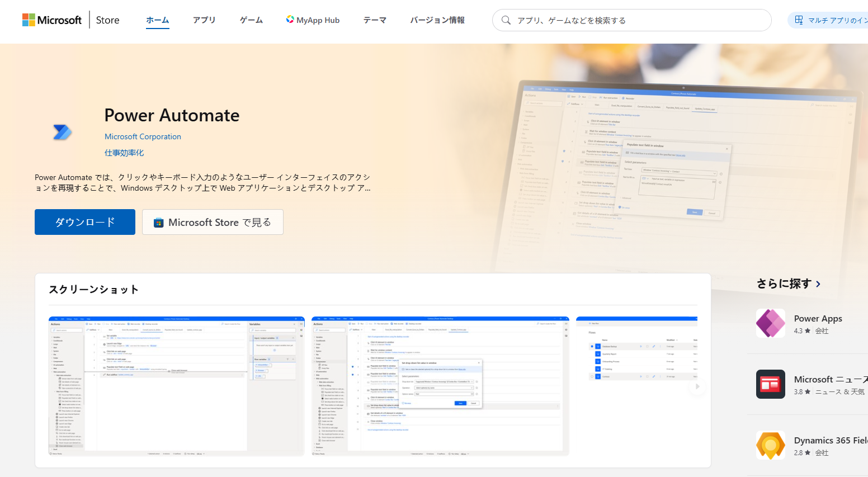Click the Dynamics 365 Field app icon

click(771, 445)
